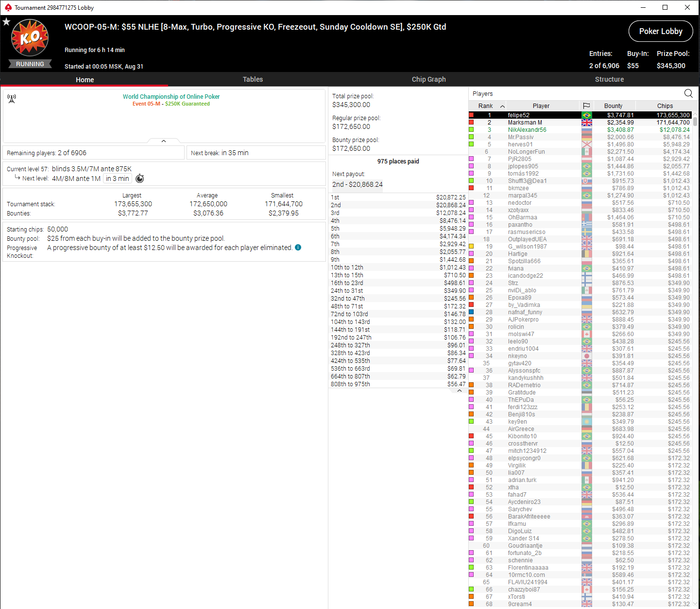
Task: Click the red tag beside bkmzee
Action: click(471, 188)
